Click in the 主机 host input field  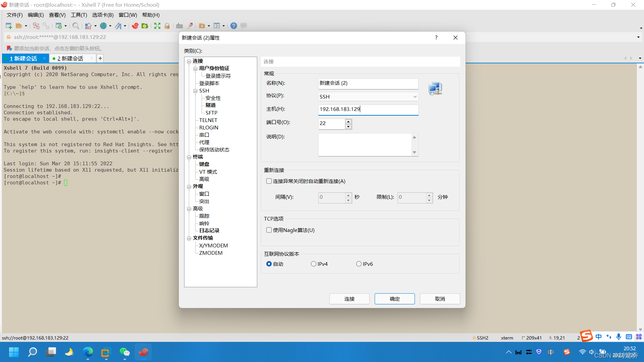coord(368,109)
